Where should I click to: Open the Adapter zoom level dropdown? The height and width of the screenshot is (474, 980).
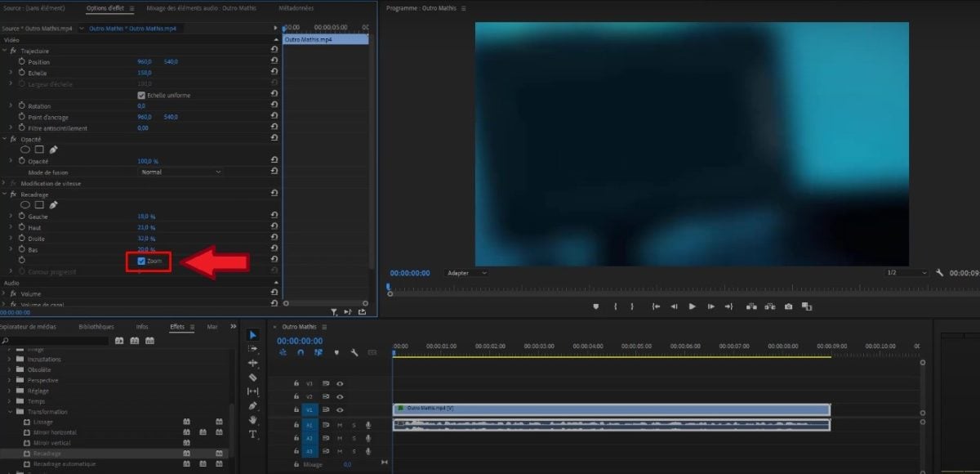(465, 273)
